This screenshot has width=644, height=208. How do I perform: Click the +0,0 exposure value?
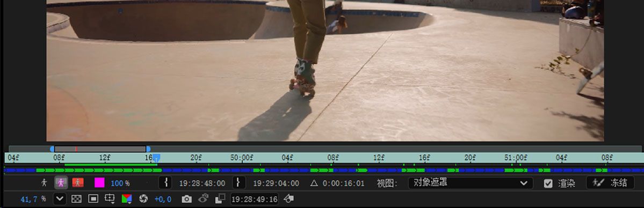click(x=163, y=199)
